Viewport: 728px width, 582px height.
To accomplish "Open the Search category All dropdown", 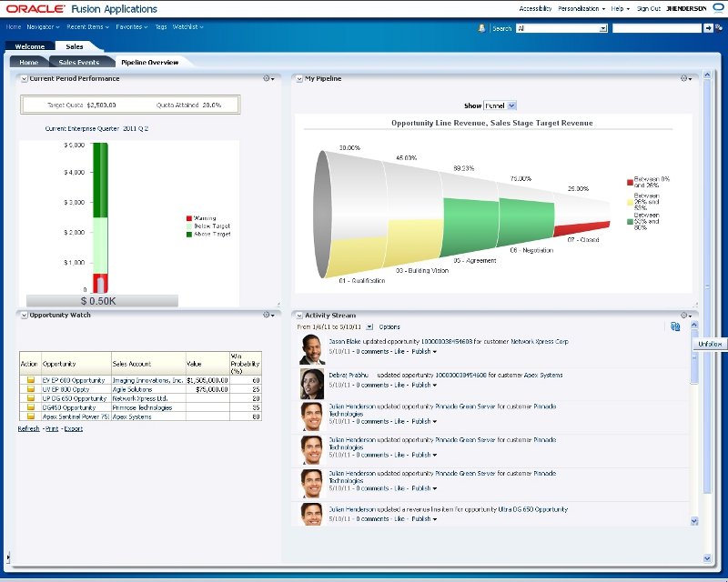I will (561, 28).
